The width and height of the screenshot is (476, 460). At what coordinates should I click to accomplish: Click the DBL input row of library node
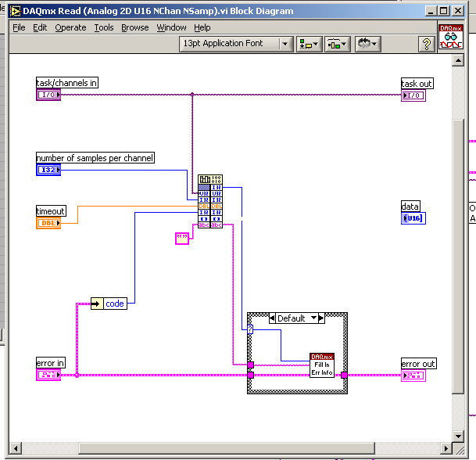[x=204, y=207]
